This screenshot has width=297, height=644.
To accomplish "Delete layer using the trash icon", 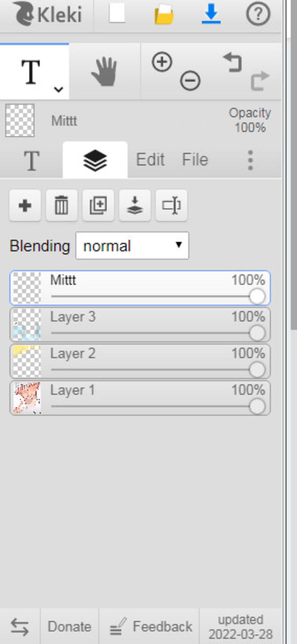I will [61, 205].
